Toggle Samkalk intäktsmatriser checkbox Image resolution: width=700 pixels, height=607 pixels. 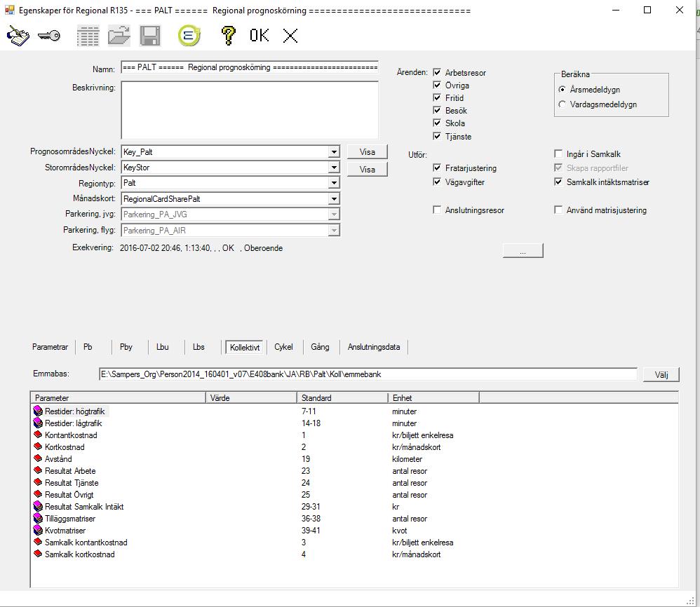[558, 182]
